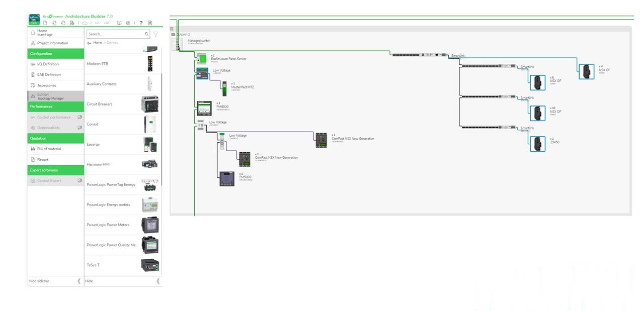Open Project Information in the sidebar
This screenshot has height=311, width=644.
55,43
